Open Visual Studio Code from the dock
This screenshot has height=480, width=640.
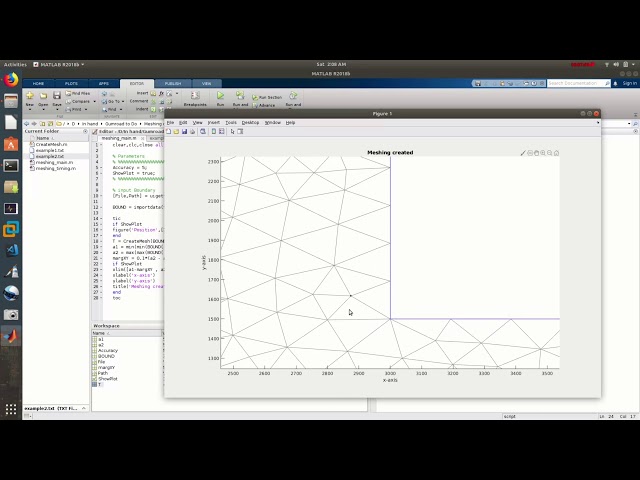[11, 250]
